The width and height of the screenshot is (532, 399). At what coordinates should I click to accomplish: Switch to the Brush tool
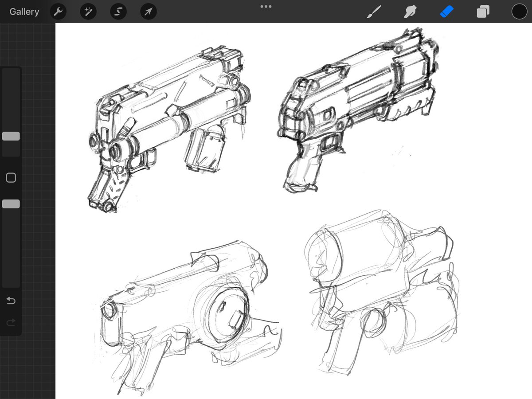click(375, 12)
